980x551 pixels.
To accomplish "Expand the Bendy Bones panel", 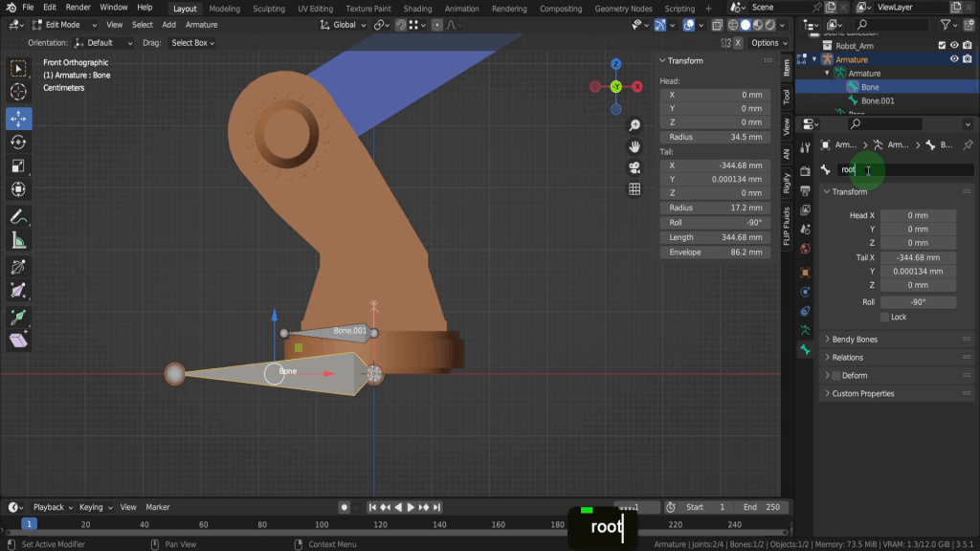I will coord(855,340).
